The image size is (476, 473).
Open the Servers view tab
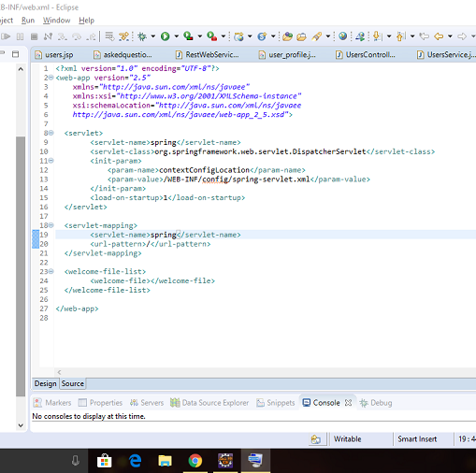(147, 403)
